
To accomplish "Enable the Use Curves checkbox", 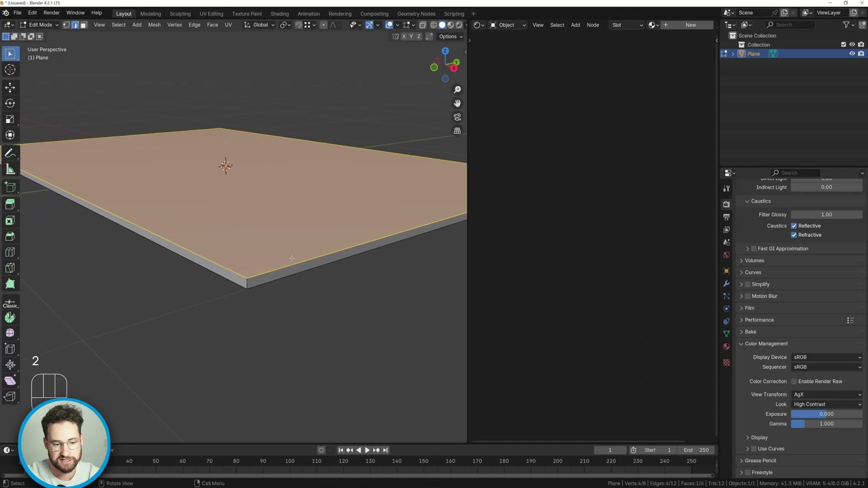I will 754,449.
